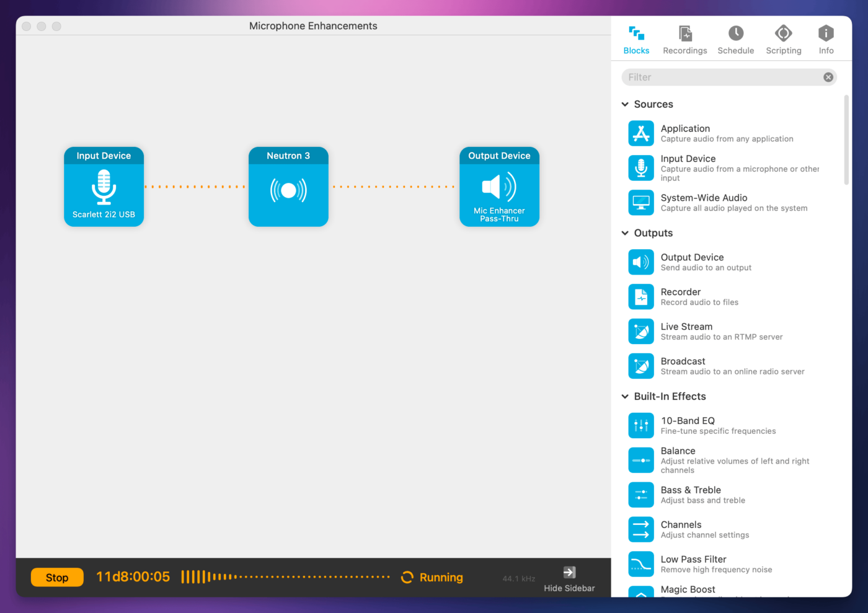The width and height of the screenshot is (868, 613).
Task: Select the System-Wide Audio monitor icon
Action: pyautogui.click(x=641, y=203)
